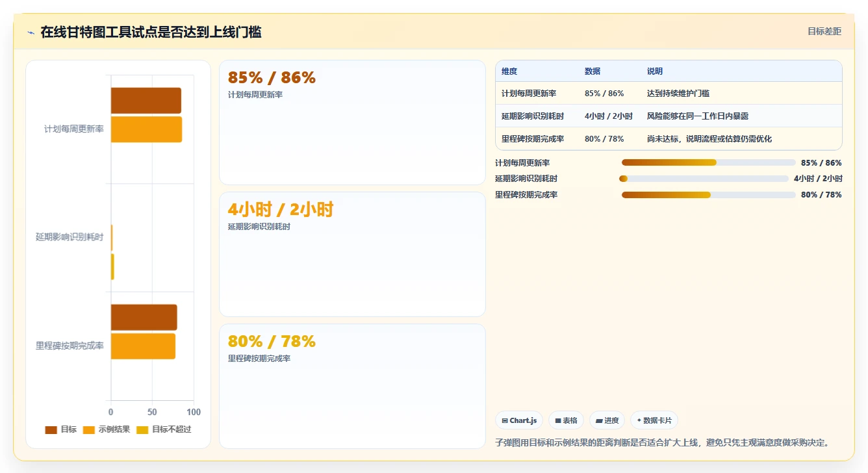This screenshot has width=868, height=473.
Task: Click the chart y-axis label 里程碑按期完成率
Action: pyautogui.click(x=70, y=346)
